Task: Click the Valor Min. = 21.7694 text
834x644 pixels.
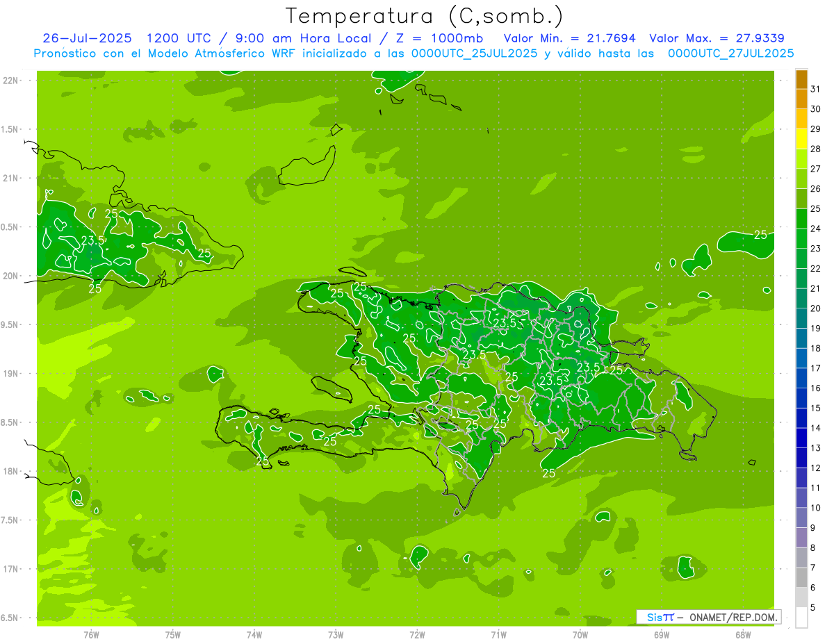Action: [569, 38]
